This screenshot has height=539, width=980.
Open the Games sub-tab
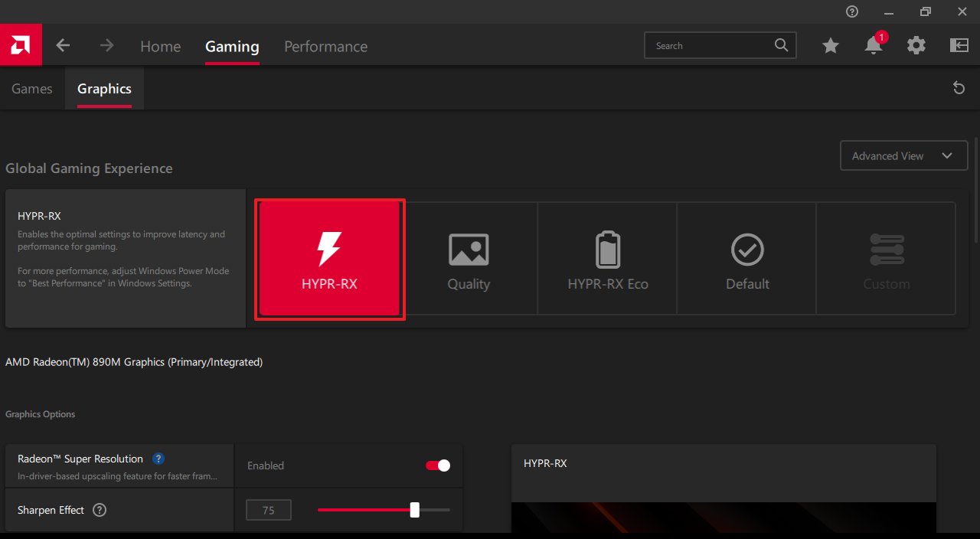tap(32, 89)
